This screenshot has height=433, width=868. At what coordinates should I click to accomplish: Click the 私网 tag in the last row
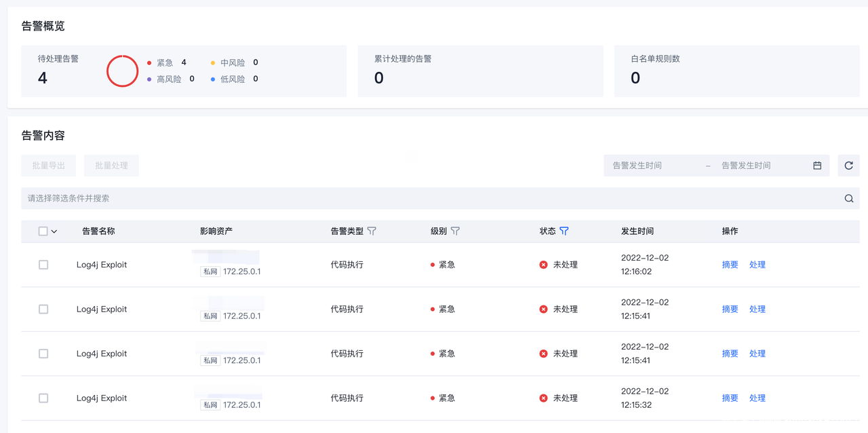click(x=210, y=405)
